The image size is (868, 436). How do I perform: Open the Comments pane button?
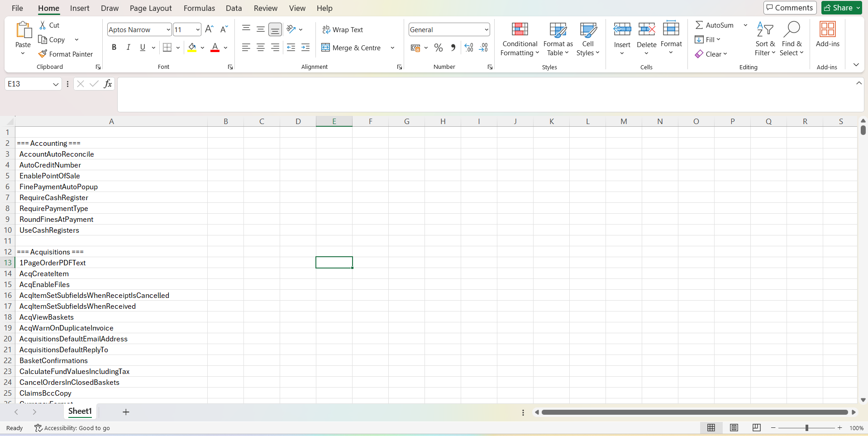click(790, 8)
